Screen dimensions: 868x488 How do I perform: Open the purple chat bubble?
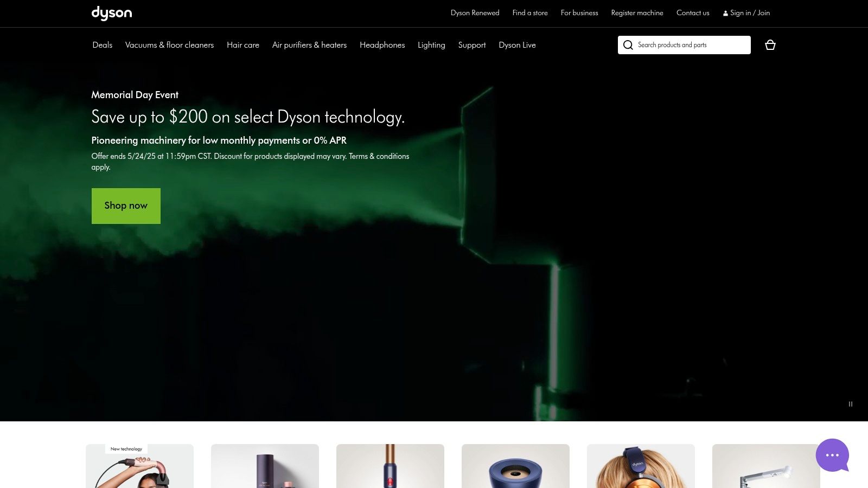(x=832, y=455)
